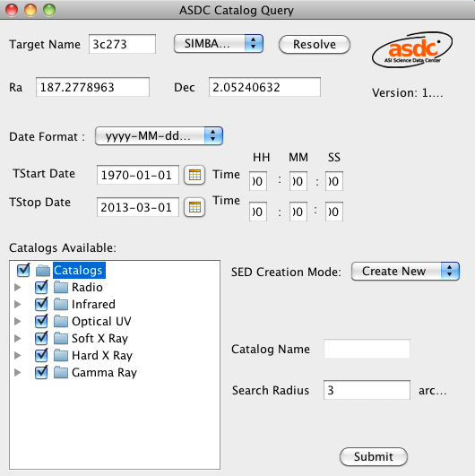Expand the Infrared catalog tree node

tap(18, 304)
